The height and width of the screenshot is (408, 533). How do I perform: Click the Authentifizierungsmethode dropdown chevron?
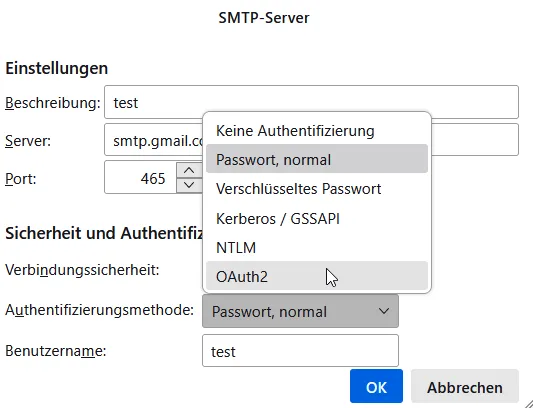click(x=384, y=311)
